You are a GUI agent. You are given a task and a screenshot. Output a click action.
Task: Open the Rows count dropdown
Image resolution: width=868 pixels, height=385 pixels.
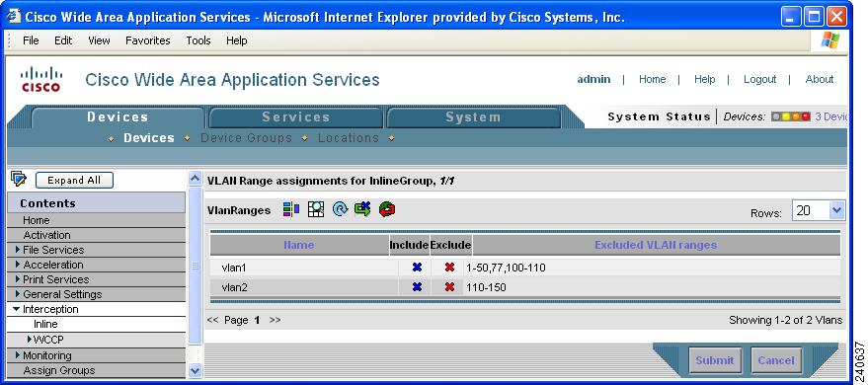coord(836,210)
